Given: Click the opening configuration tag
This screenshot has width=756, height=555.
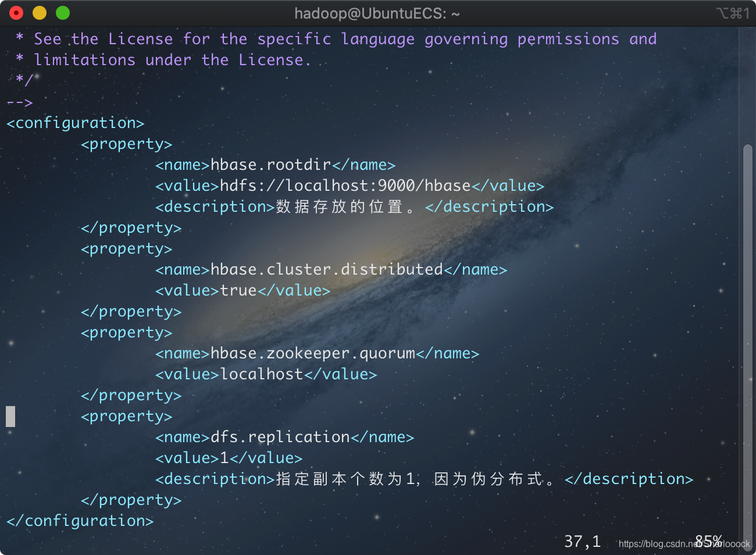Looking at the screenshot, I should [75, 123].
